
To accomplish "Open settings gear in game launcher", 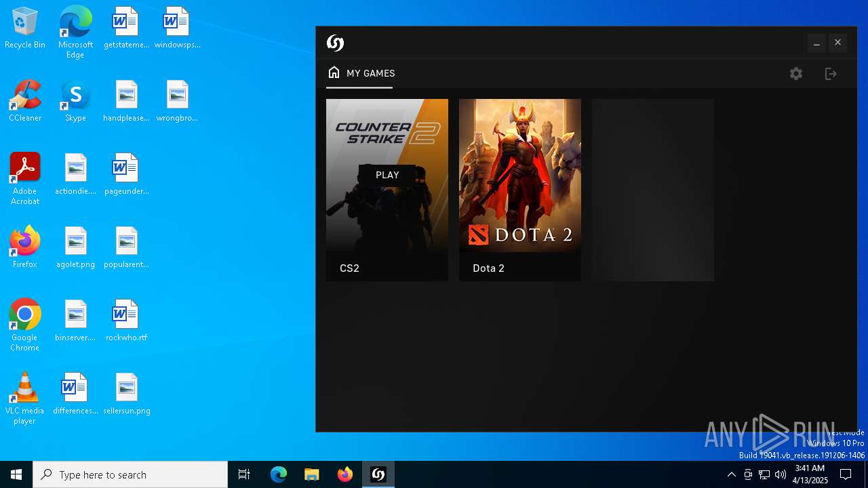I will [796, 74].
